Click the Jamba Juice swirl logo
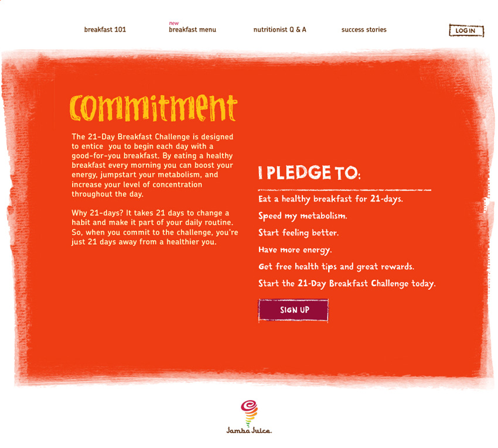This screenshot has width=498, height=448. click(x=249, y=413)
